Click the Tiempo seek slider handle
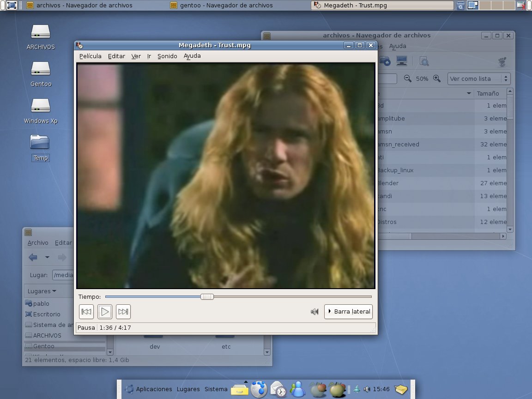The height and width of the screenshot is (399, 532). (x=207, y=296)
